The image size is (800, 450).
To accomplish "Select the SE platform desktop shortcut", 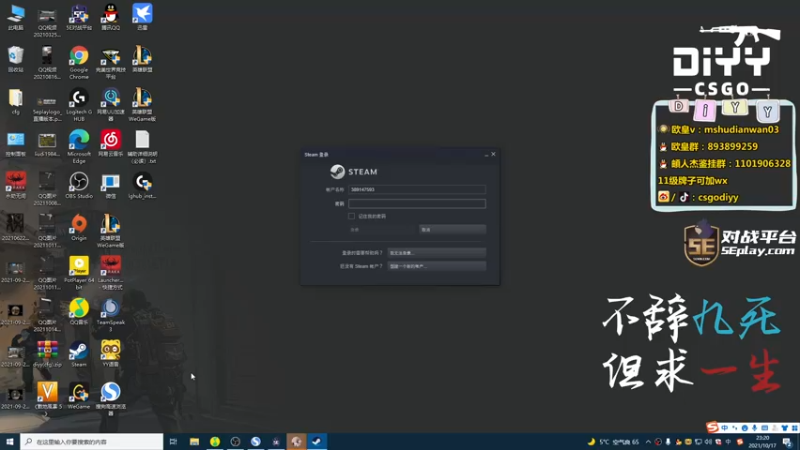I will point(79,16).
